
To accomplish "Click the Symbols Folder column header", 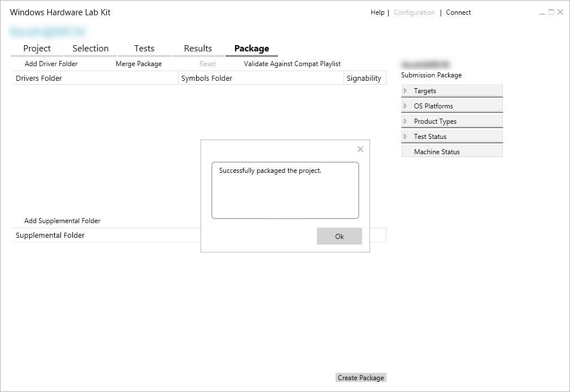I will coord(261,78).
